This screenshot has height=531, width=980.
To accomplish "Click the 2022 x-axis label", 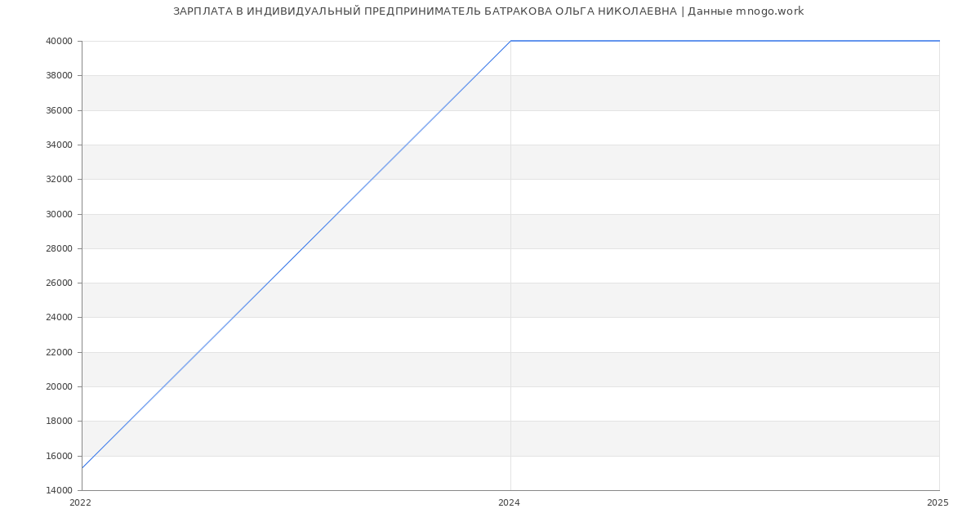I will tap(80, 503).
